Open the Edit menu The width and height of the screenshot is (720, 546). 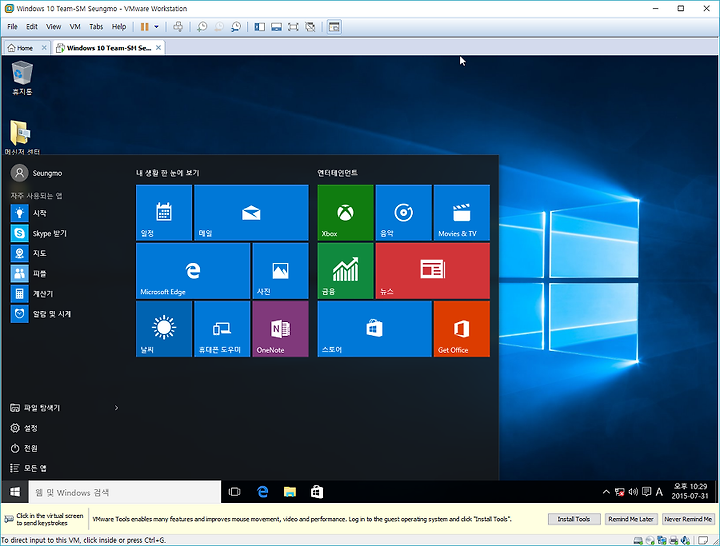32,27
